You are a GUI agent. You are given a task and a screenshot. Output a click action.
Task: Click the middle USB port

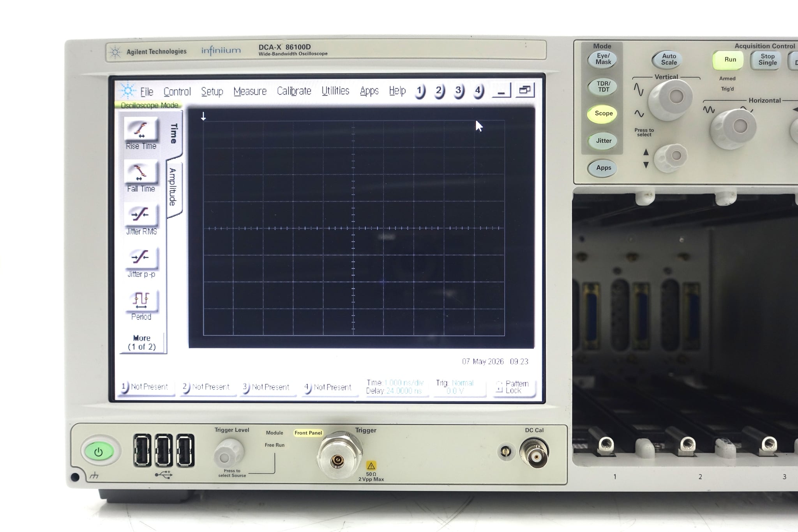(163, 451)
